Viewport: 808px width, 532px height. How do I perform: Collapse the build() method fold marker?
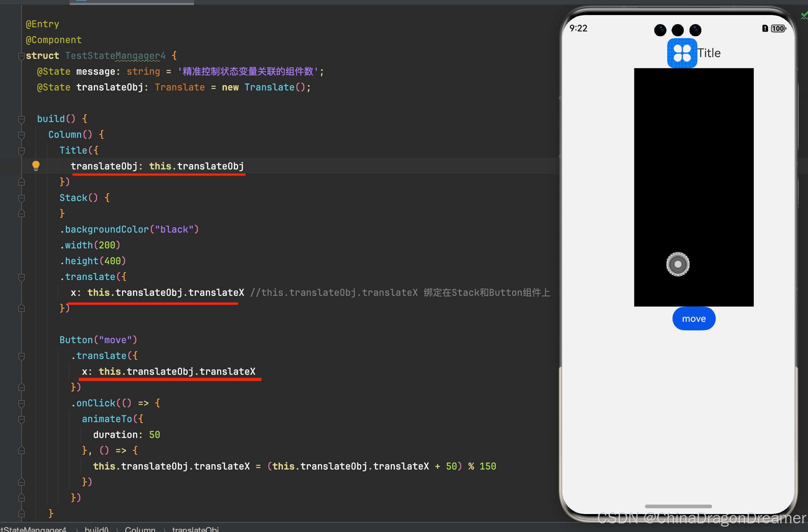[x=21, y=119]
